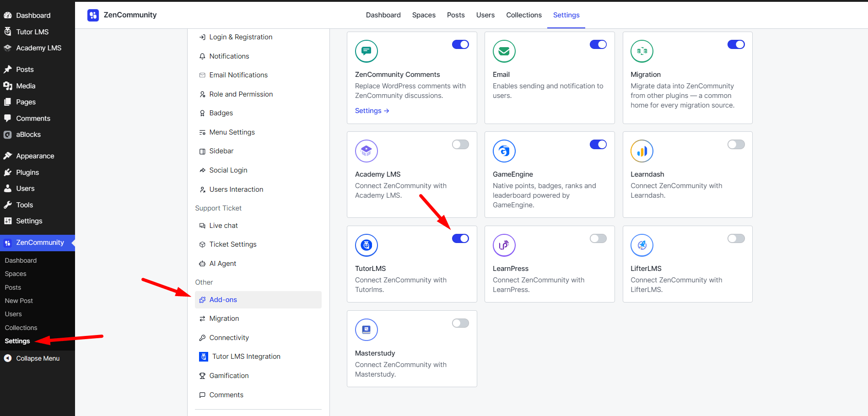This screenshot has height=416, width=868.
Task: Open the Dashboard tab in top navigation
Action: point(383,15)
